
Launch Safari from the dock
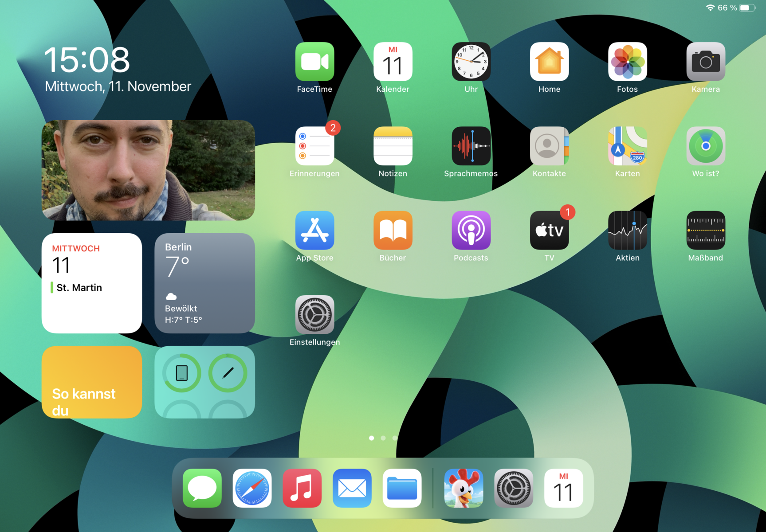[252, 488]
